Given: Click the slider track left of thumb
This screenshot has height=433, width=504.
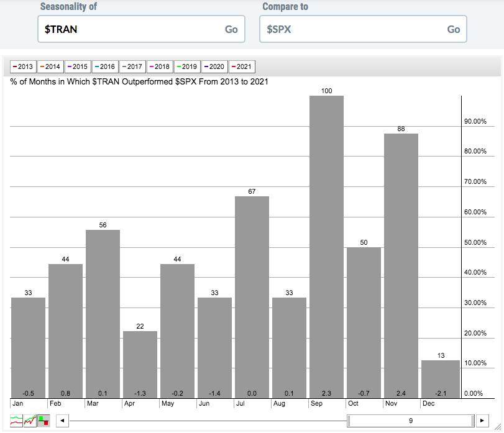Looking at the screenshot, I should (208, 421).
